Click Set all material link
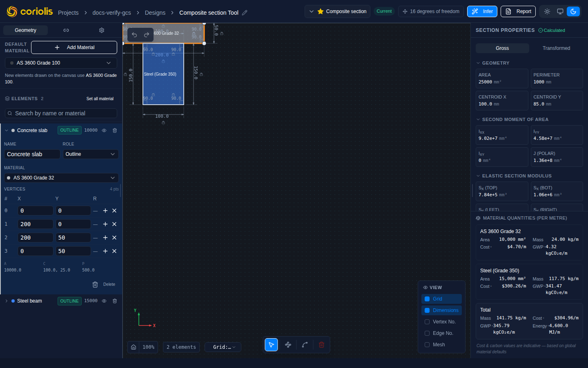The height and width of the screenshot is (368, 588). tap(100, 99)
